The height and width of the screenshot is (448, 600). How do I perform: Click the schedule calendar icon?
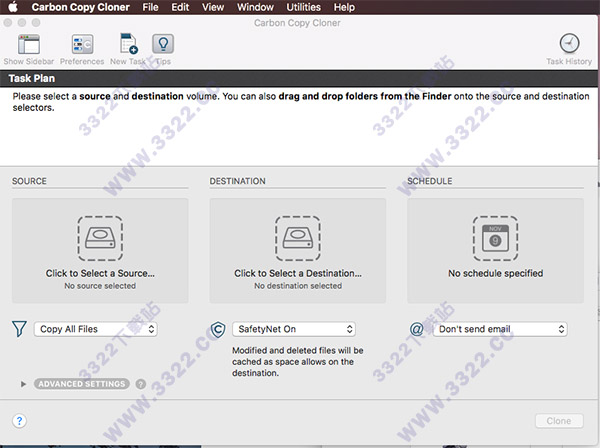point(495,238)
